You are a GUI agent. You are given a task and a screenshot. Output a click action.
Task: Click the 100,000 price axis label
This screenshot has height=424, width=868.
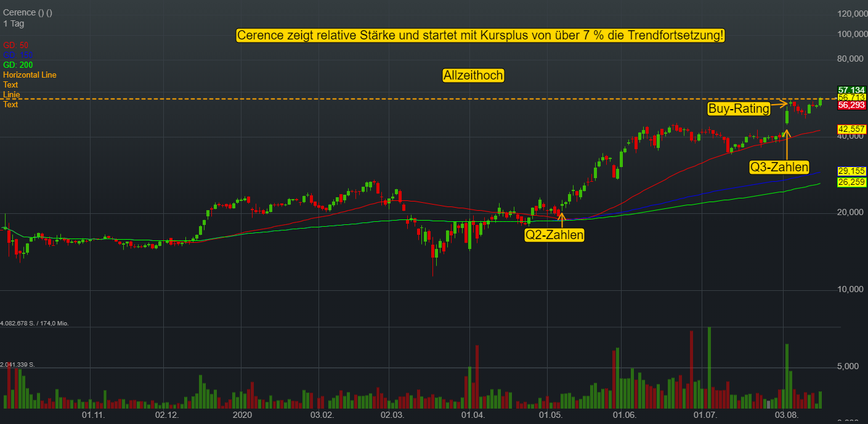click(x=852, y=33)
